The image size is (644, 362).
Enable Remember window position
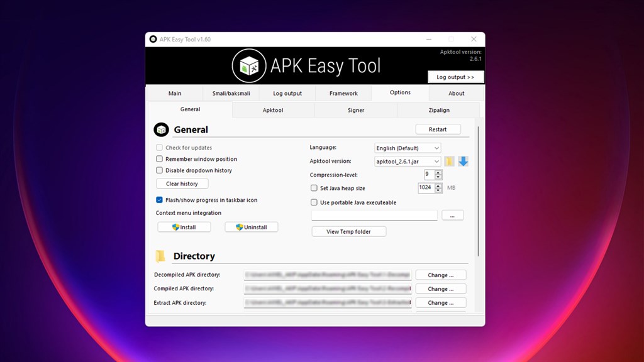pyautogui.click(x=159, y=159)
